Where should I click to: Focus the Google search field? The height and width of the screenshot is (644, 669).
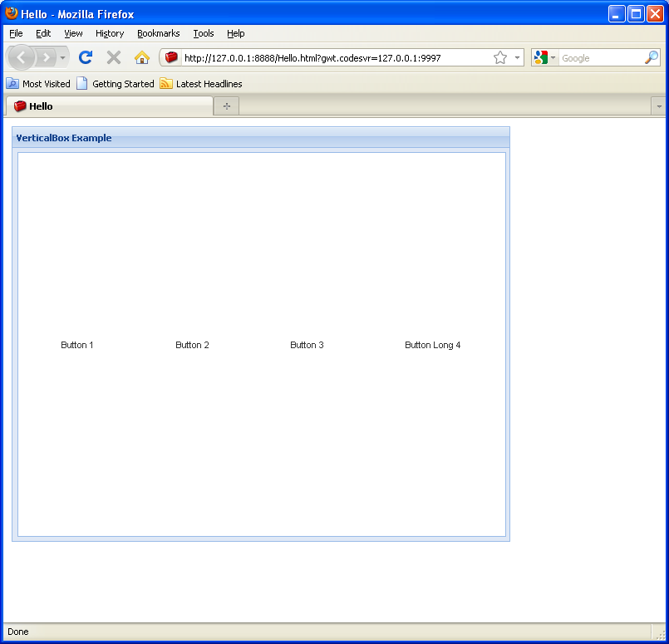[602, 58]
